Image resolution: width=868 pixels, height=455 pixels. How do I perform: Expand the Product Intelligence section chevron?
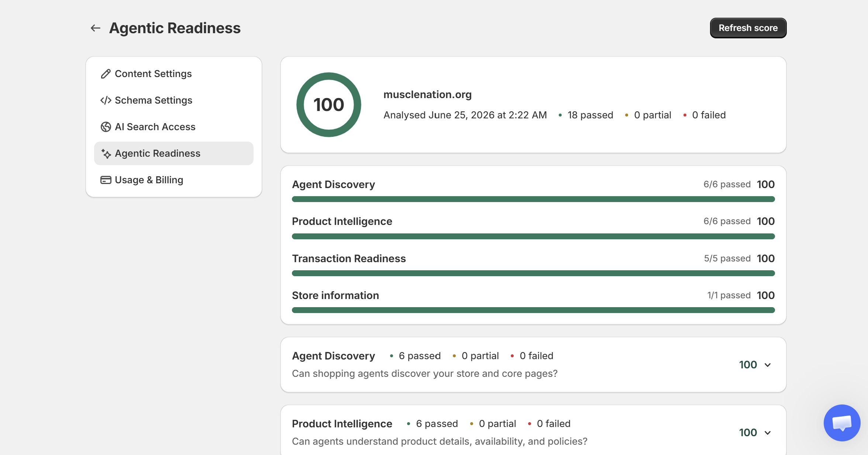pos(768,433)
